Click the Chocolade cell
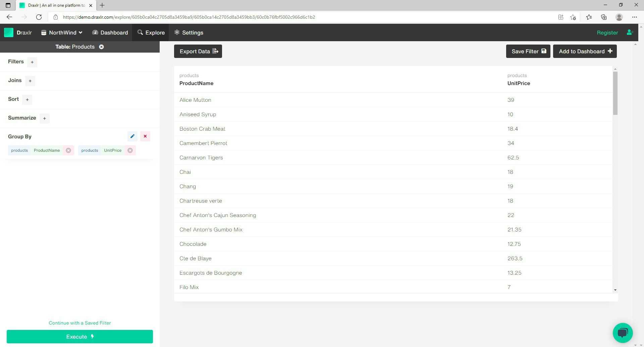644x347 pixels. [193, 244]
